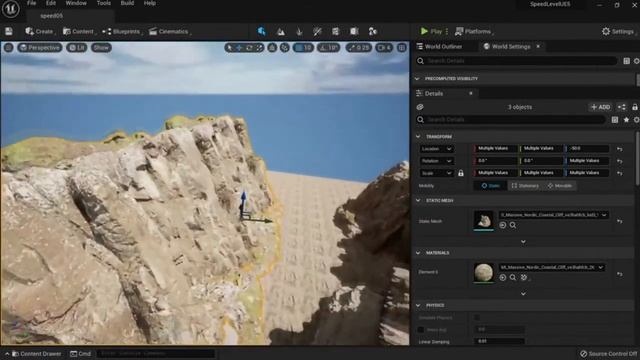Image resolution: width=640 pixels, height=360 pixels.
Task: Set Mobility to Movable
Action: [x=560, y=186]
